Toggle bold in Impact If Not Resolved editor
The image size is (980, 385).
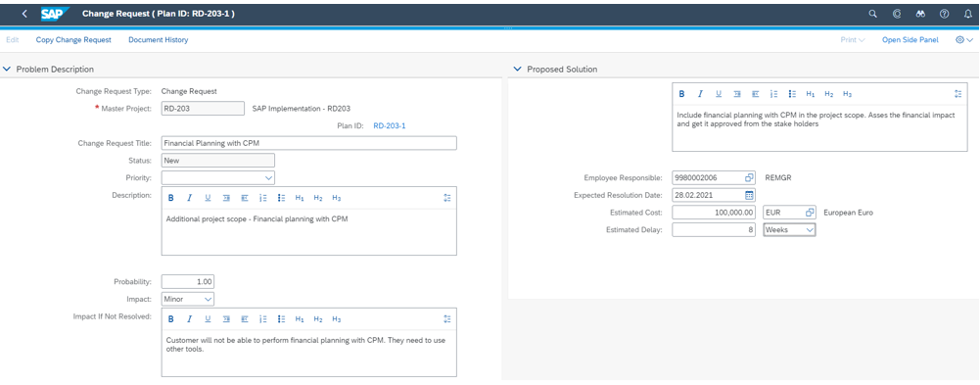click(x=170, y=318)
